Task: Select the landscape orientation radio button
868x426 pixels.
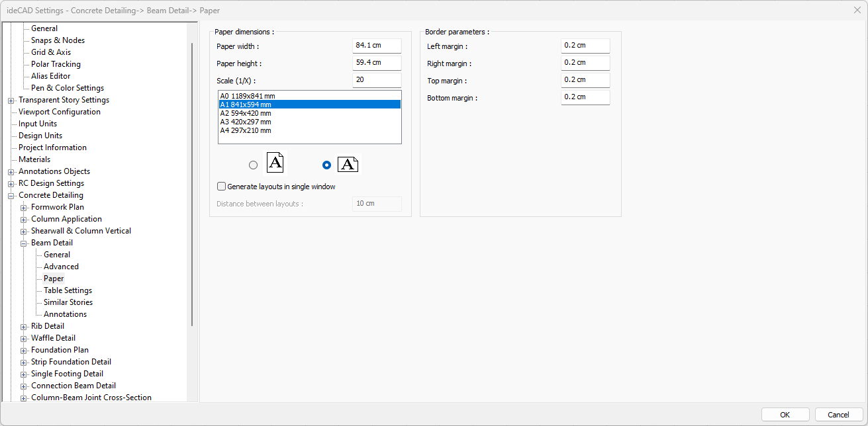Action: [326, 165]
